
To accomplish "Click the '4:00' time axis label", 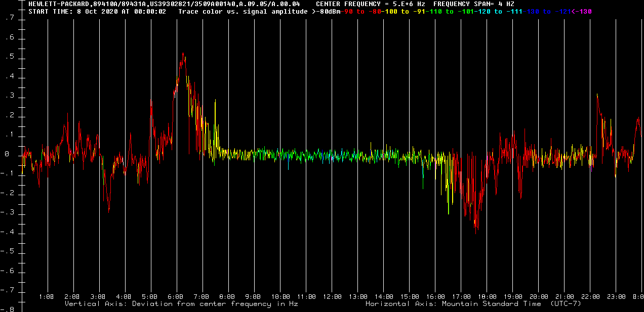I will [124, 297].
